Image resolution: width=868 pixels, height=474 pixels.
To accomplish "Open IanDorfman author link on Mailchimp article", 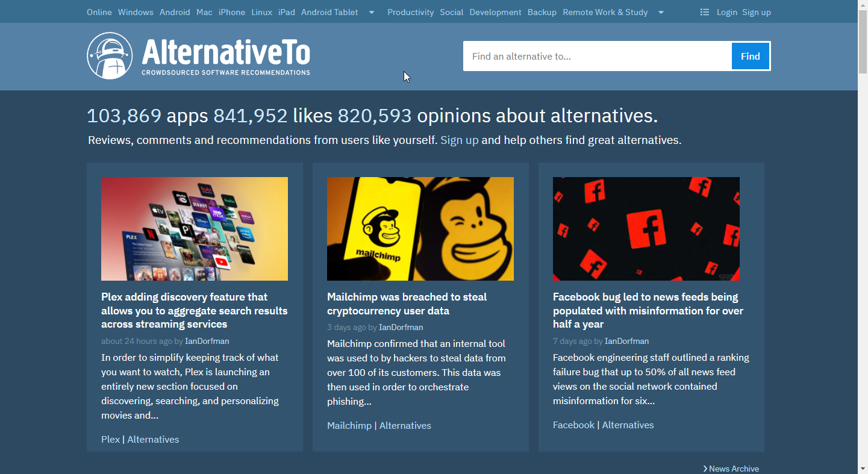I will tap(401, 328).
